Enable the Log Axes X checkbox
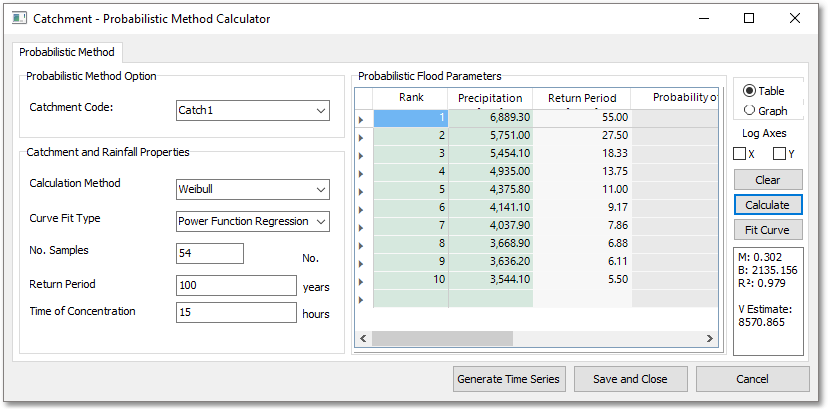828x411 pixels. tap(739, 154)
